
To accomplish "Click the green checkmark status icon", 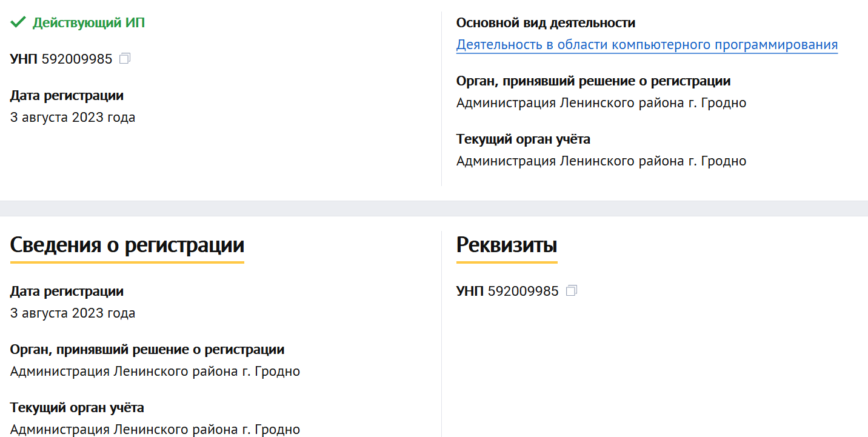I will [x=18, y=23].
